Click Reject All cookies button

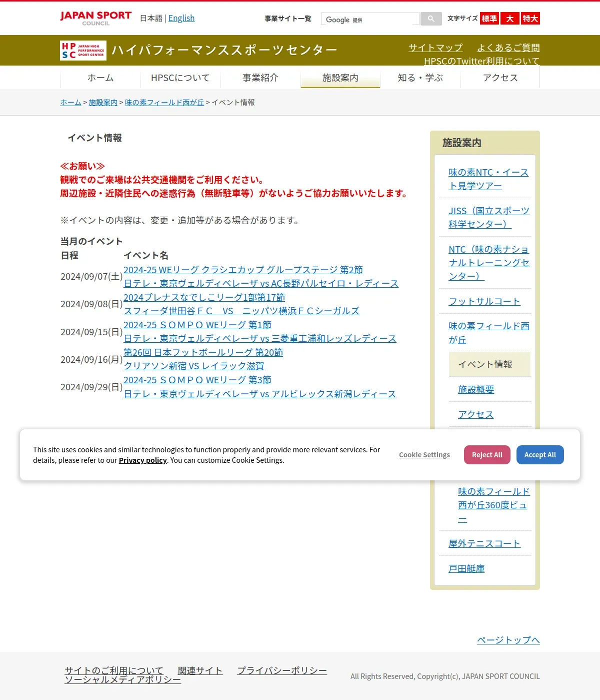pyautogui.click(x=487, y=455)
